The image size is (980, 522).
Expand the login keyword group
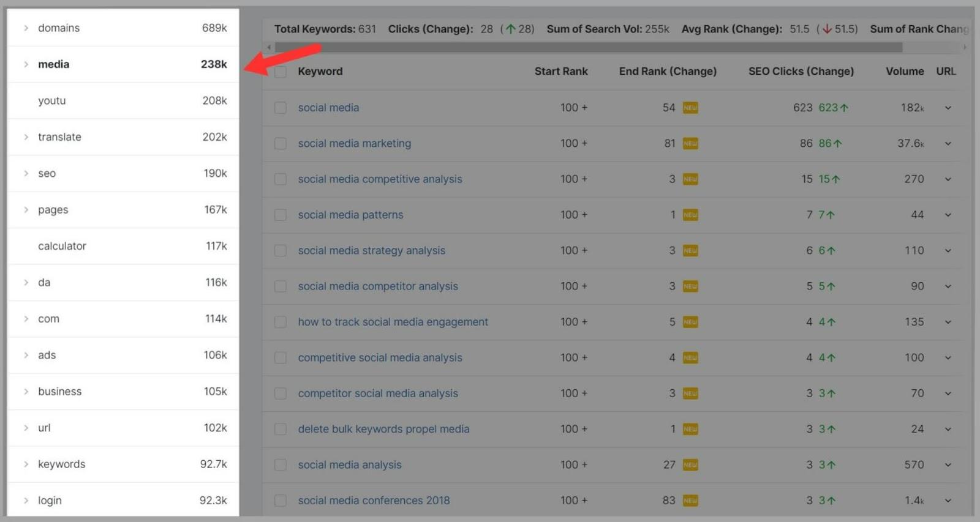tap(26, 501)
